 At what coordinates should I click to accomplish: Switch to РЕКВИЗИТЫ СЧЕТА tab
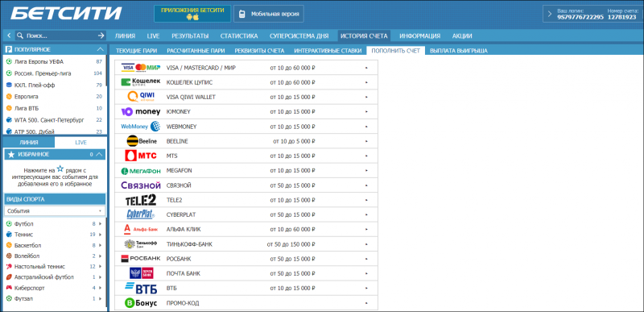click(259, 51)
